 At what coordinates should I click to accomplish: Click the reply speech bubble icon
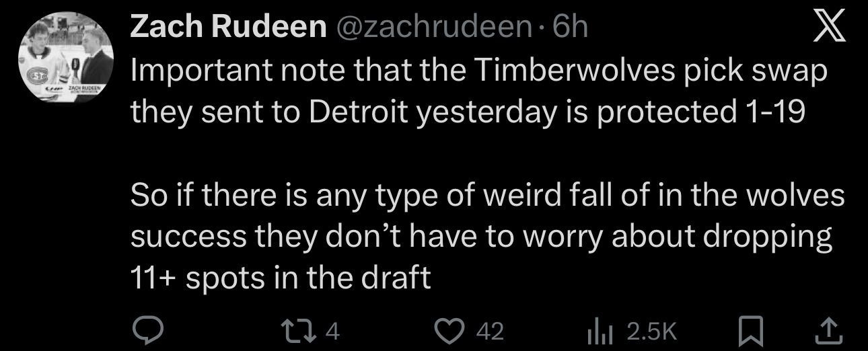point(145,329)
